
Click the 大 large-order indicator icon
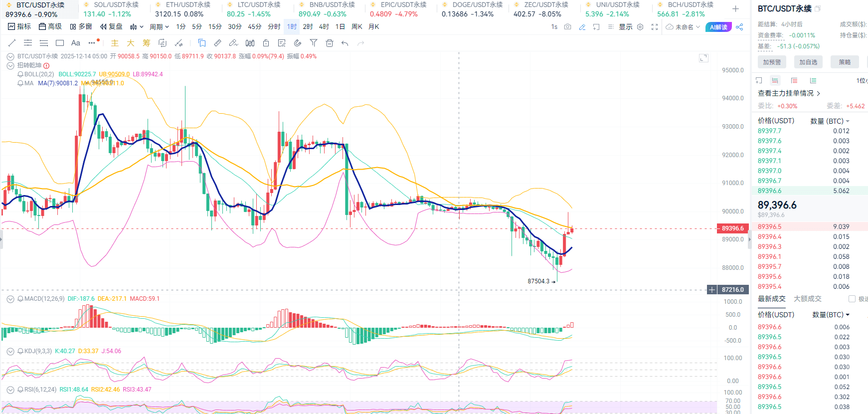point(131,43)
